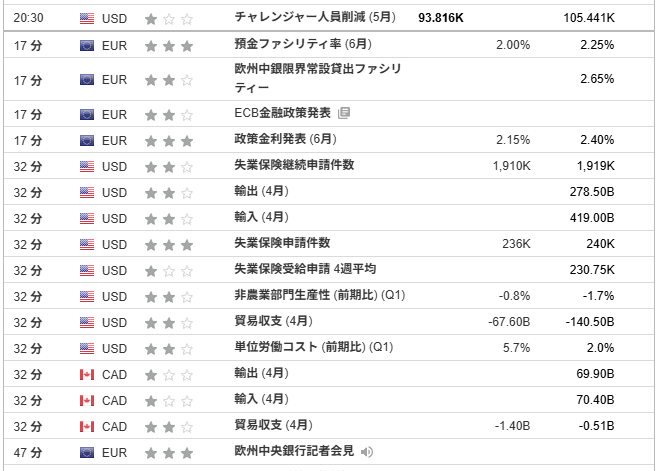Click importance stars for 失業保険申請件数 row
657x471 pixels.
pos(169,244)
